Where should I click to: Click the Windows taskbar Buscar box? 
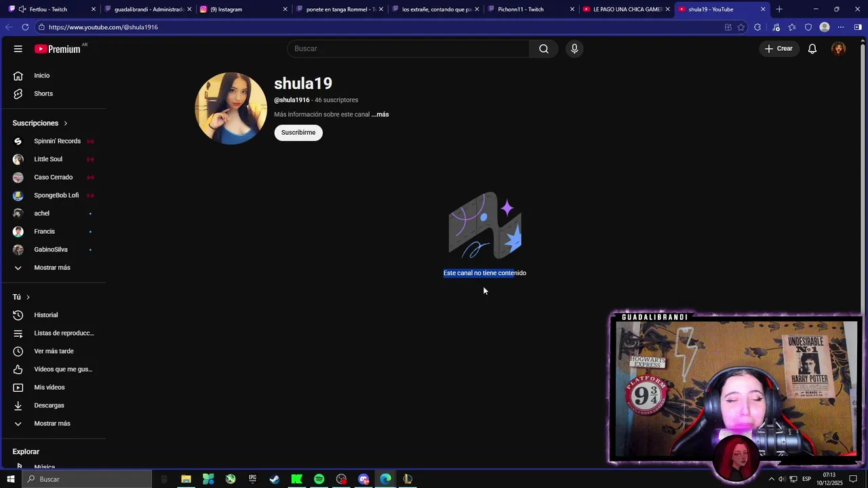point(87,479)
